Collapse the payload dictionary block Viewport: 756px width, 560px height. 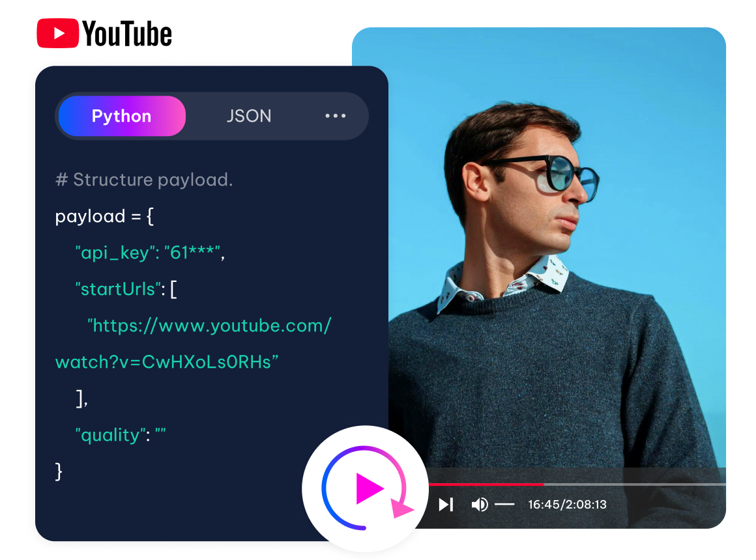point(149,216)
